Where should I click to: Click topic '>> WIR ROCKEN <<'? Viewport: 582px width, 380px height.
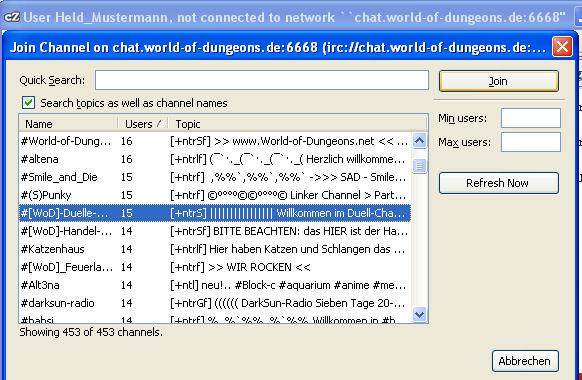point(259,267)
